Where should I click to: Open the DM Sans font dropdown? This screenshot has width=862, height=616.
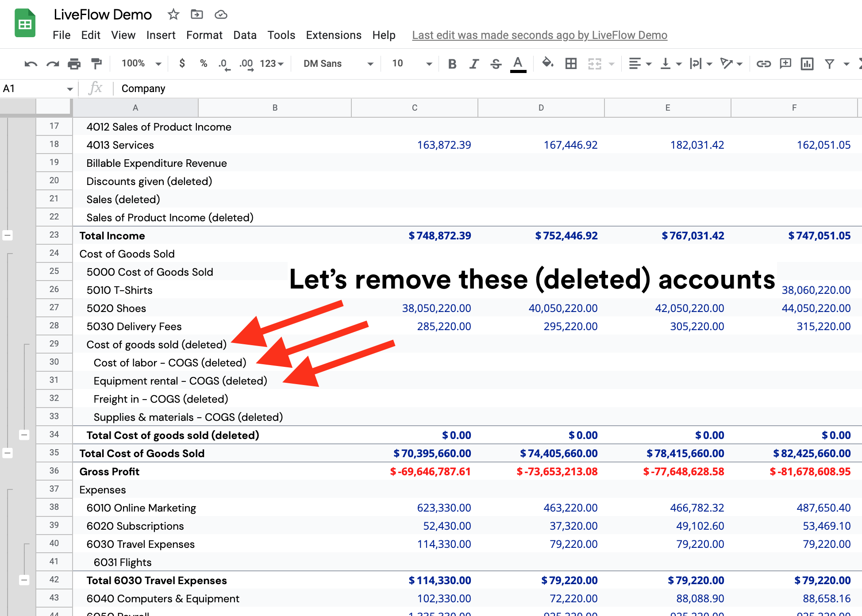pos(338,64)
